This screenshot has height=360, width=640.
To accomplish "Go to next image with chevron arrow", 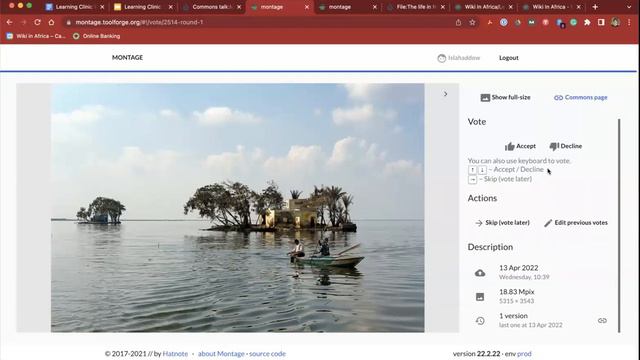I will 445,94.
